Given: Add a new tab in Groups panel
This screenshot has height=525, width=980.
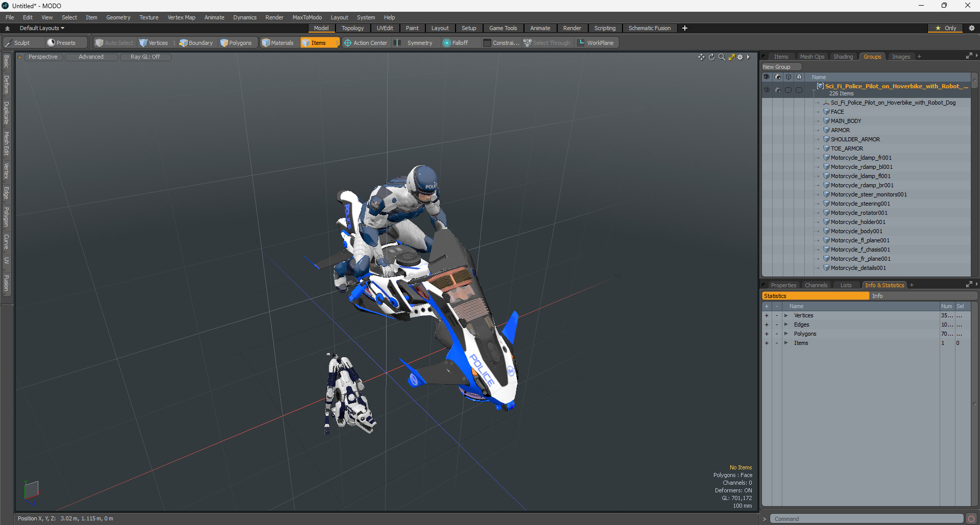Looking at the screenshot, I should [919, 57].
